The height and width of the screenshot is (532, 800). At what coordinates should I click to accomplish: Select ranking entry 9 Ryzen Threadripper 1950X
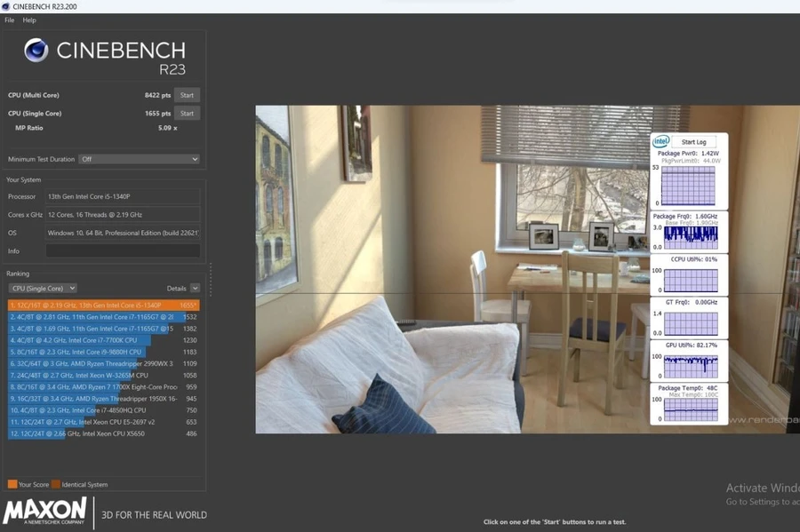coord(104,399)
